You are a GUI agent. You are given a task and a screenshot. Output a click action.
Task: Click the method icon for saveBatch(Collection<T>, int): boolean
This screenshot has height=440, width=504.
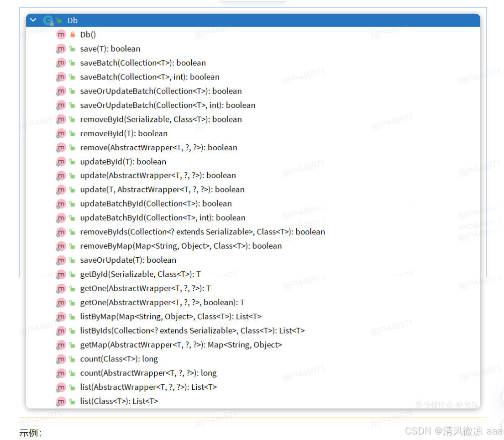(61, 77)
